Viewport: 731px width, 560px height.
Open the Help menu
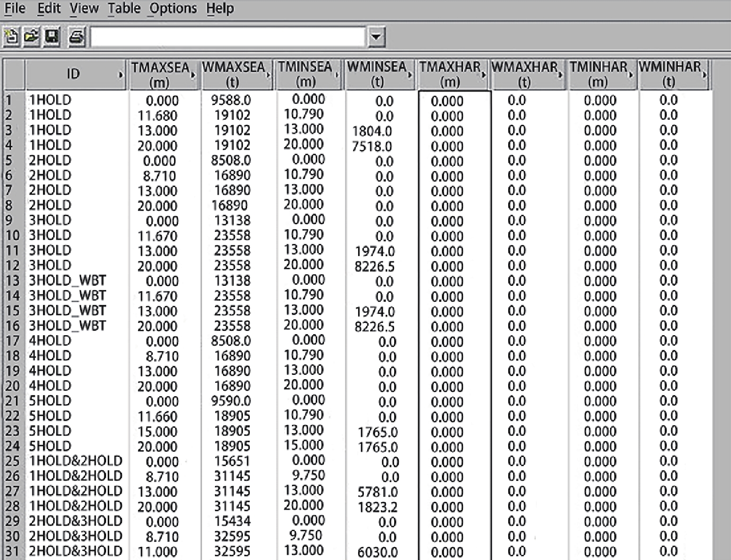[220, 8]
